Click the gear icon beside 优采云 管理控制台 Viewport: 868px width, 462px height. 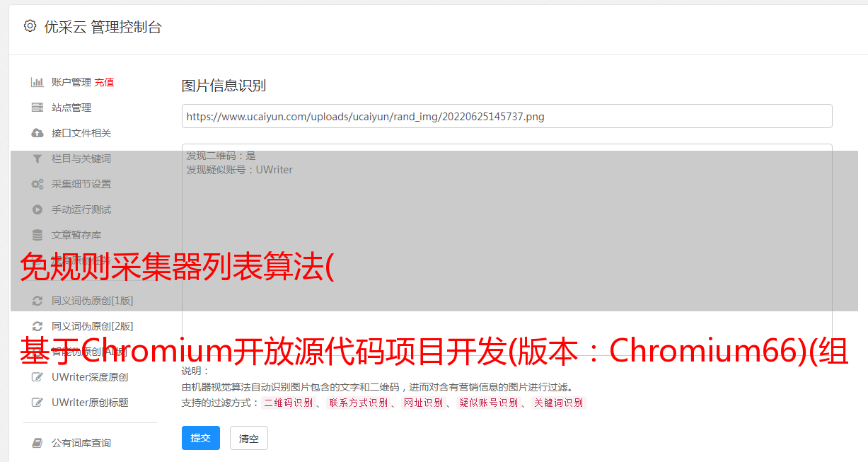30,26
